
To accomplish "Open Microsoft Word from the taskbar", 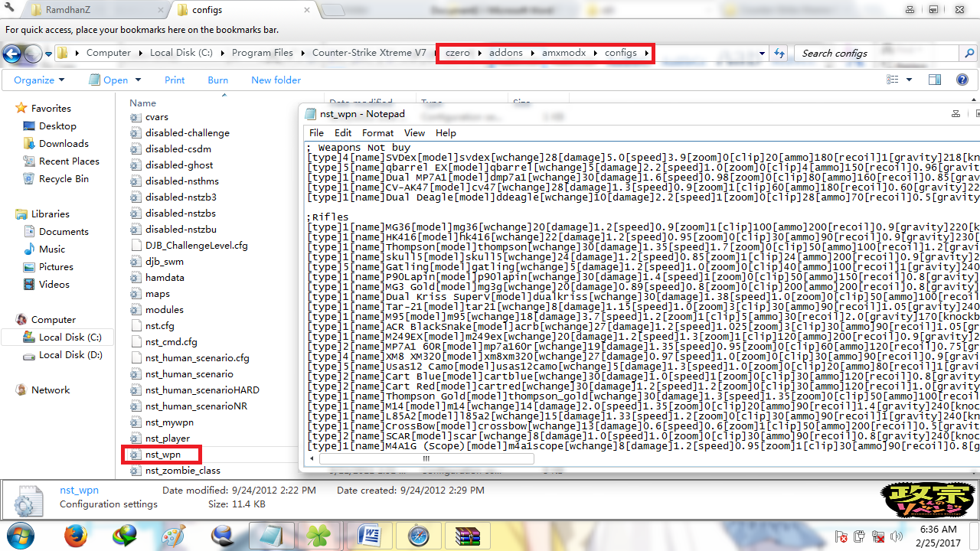I will [x=369, y=534].
